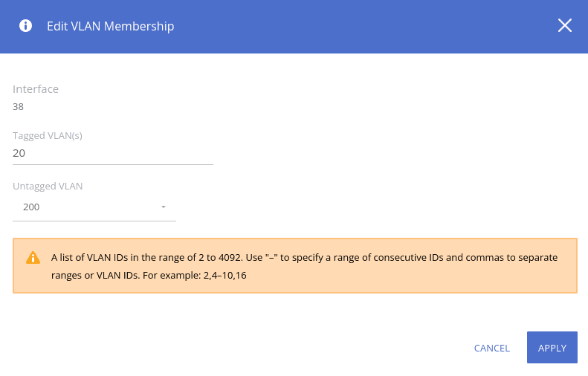Close the Edit VLAN Membership dialog
588x376 pixels.
click(x=564, y=26)
